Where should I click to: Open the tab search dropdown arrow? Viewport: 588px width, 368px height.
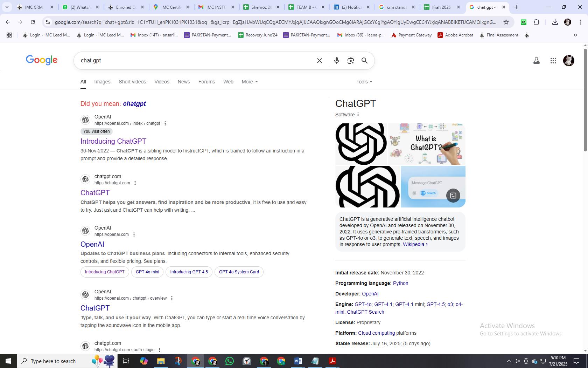coord(7,7)
